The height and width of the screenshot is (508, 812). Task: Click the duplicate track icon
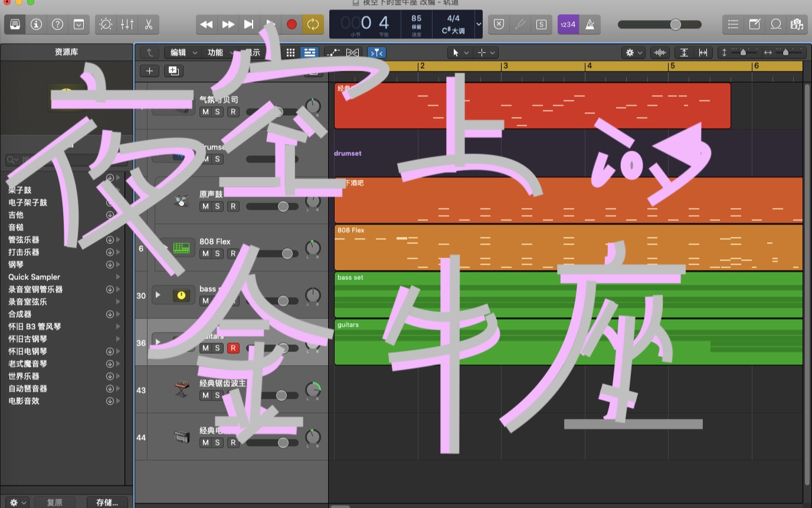point(173,71)
